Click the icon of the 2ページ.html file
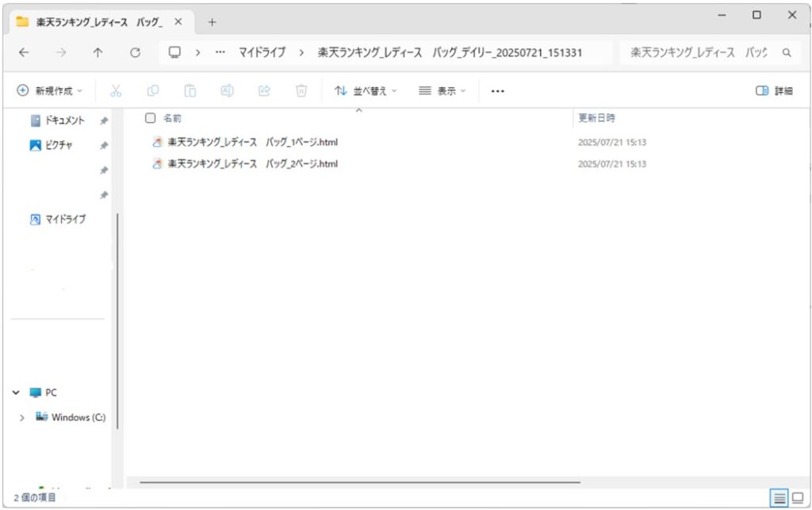The width and height of the screenshot is (812, 510). point(157,163)
